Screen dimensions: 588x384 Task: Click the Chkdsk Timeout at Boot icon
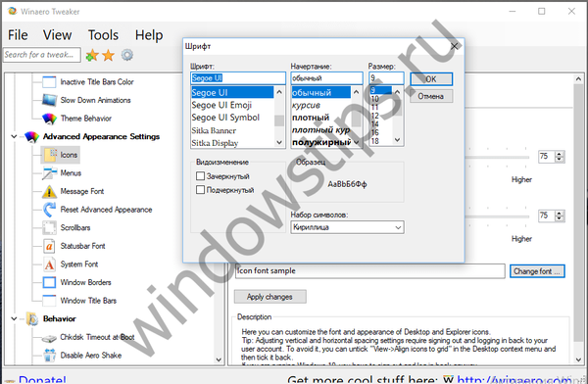(49, 338)
